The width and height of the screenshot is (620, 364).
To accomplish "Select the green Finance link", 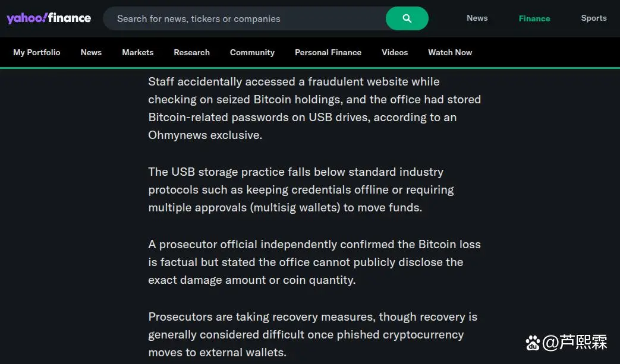I will pos(534,18).
